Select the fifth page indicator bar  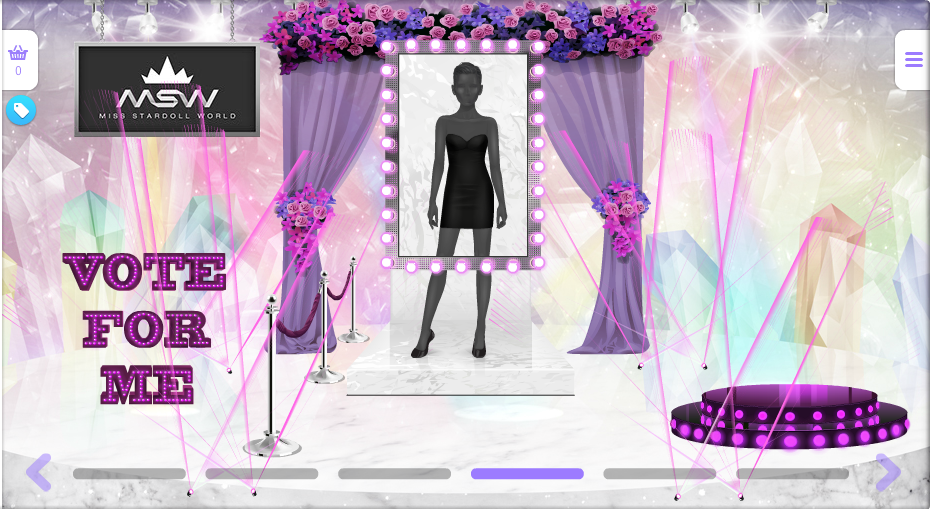[x=660, y=474]
